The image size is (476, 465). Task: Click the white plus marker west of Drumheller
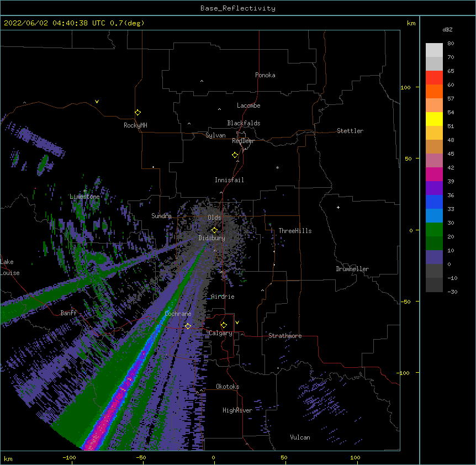tap(338, 207)
